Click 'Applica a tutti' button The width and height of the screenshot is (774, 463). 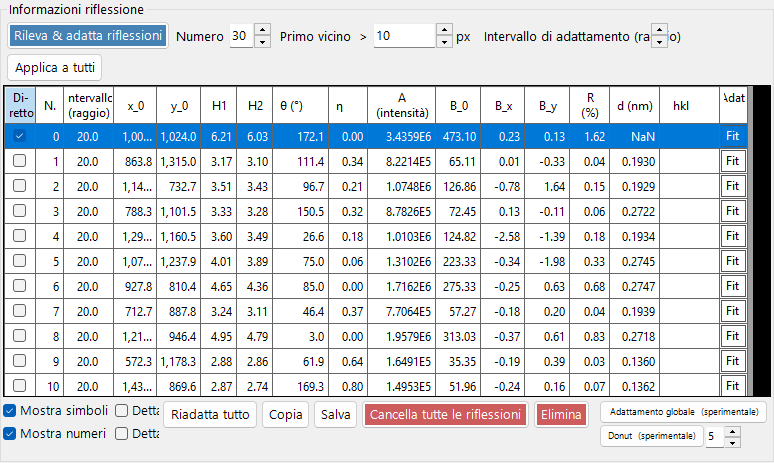tap(55, 68)
